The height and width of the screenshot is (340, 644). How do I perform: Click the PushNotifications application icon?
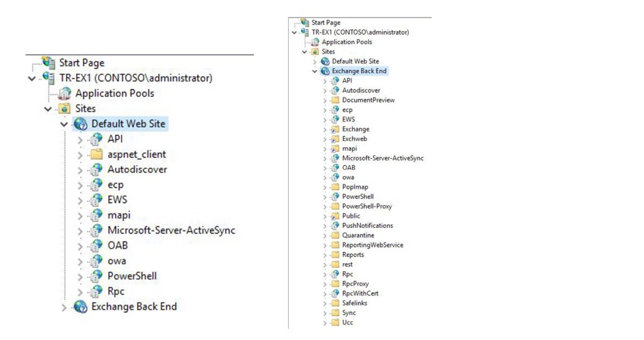pos(335,225)
